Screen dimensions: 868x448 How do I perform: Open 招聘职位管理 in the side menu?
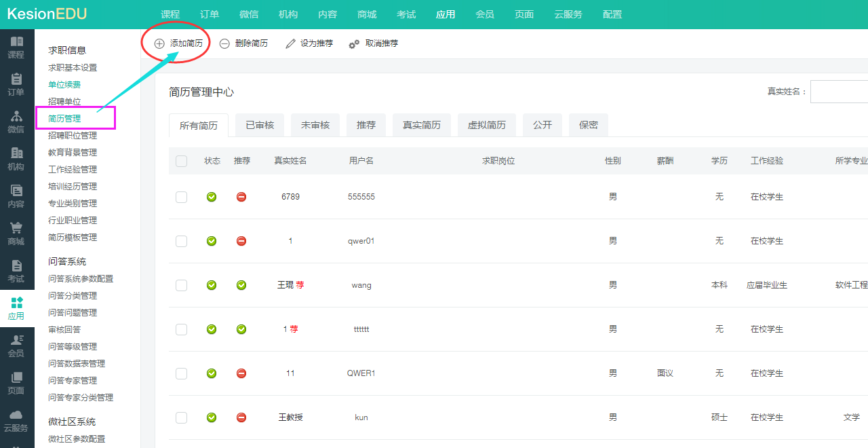click(x=73, y=136)
